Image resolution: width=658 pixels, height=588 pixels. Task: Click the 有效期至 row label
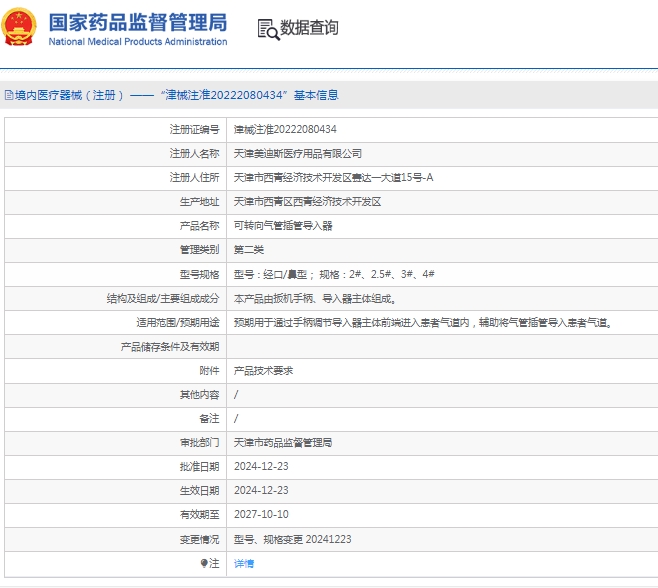pos(199,514)
